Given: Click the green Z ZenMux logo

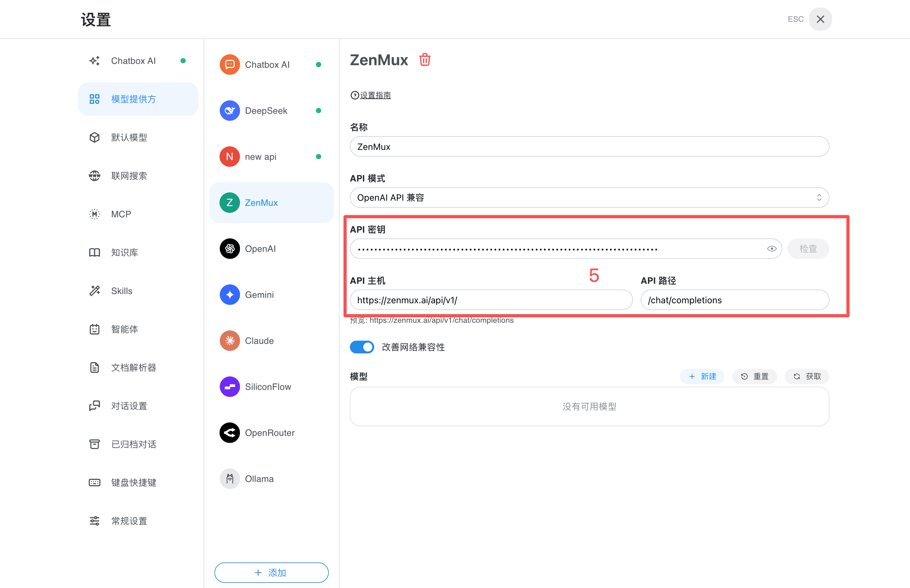Looking at the screenshot, I should [230, 203].
